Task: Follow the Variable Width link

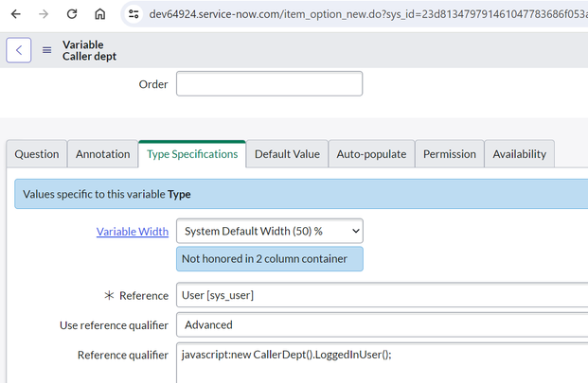Action: pyautogui.click(x=133, y=232)
